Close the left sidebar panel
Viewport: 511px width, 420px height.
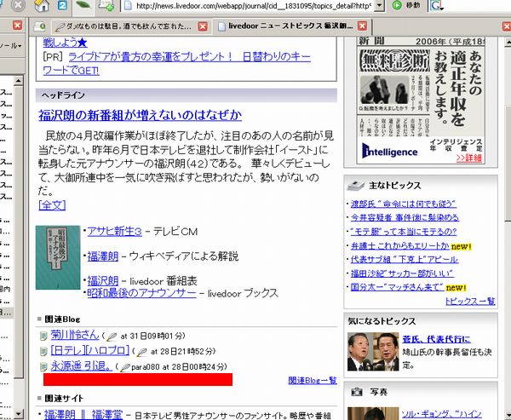point(17,25)
